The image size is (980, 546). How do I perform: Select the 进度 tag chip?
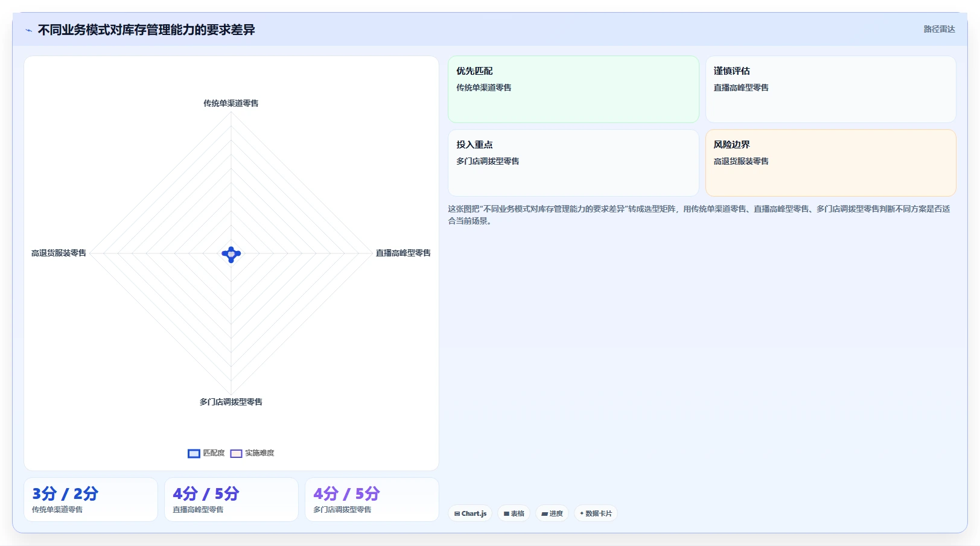552,513
